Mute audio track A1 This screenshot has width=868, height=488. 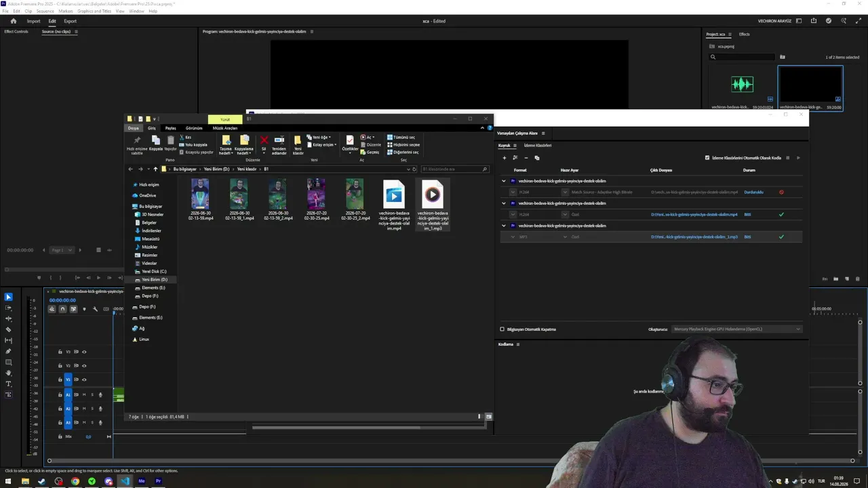(x=84, y=394)
